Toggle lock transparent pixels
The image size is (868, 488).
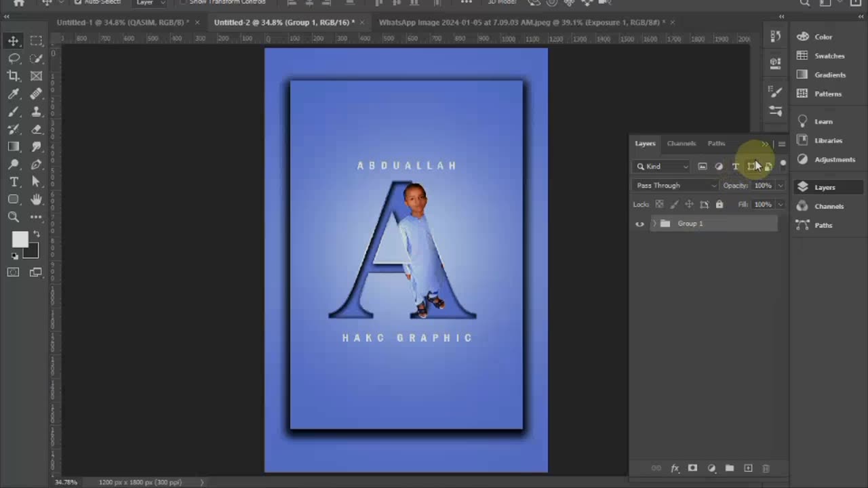[x=659, y=204]
